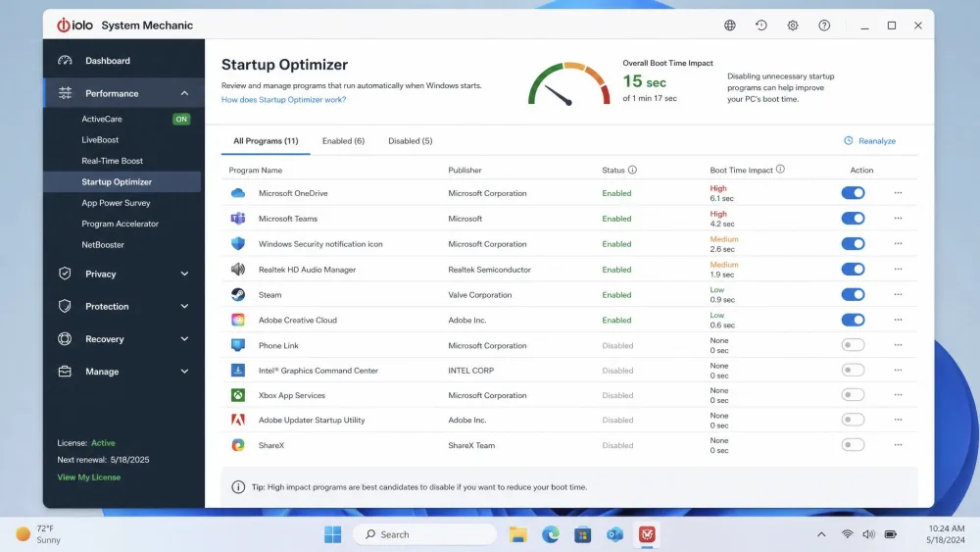Click the taskbar Search box

(x=425, y=534)
